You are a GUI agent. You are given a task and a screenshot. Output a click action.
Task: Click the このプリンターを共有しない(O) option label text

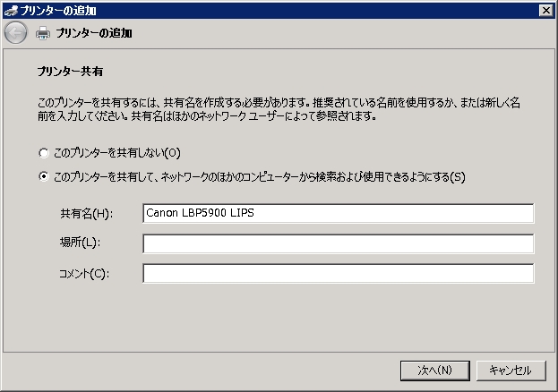(116, 153)
